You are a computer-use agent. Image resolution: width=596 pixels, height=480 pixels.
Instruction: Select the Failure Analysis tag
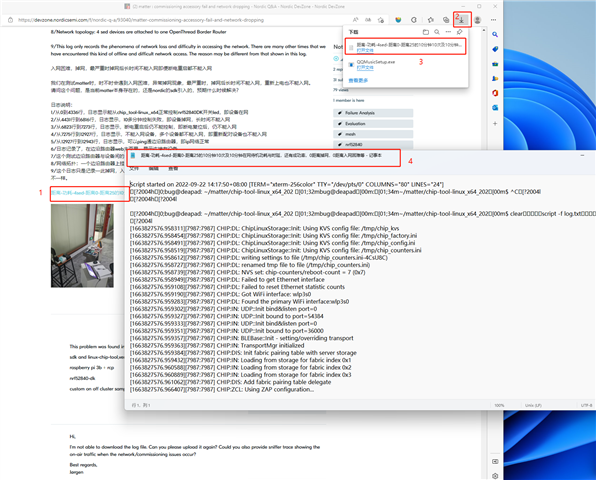click(x=373, y=113)
